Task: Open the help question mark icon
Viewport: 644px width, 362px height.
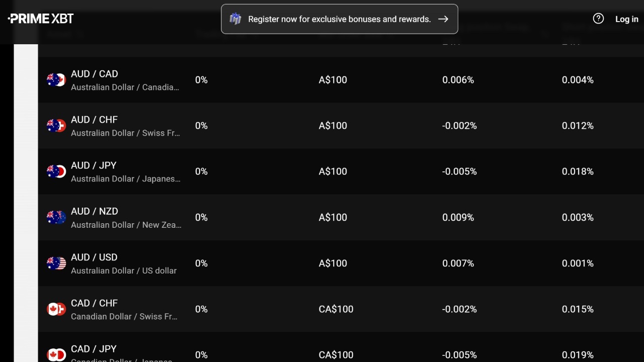Action: point(598,19)
